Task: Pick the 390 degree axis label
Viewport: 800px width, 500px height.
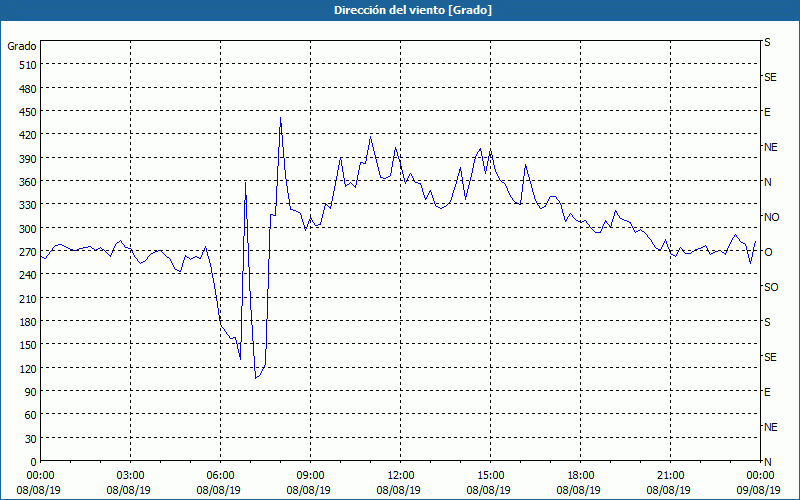Action: [28, 159]
